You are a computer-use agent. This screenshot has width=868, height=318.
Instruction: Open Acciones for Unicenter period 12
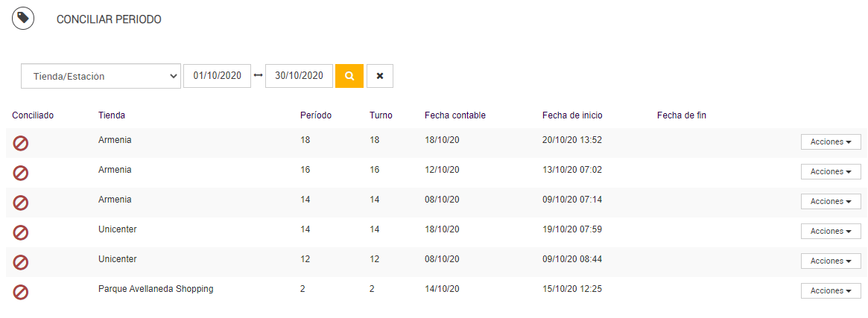831,261
